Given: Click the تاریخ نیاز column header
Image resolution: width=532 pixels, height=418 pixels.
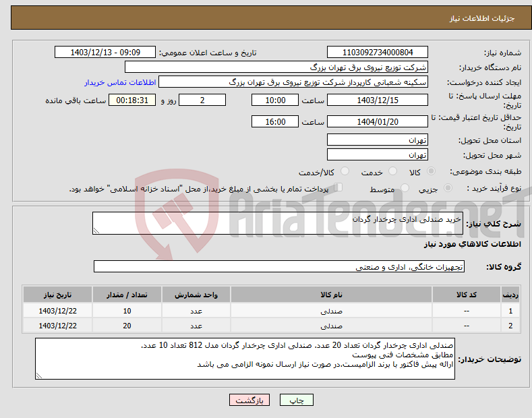Looking at the screenshot, I should point(58,295).
